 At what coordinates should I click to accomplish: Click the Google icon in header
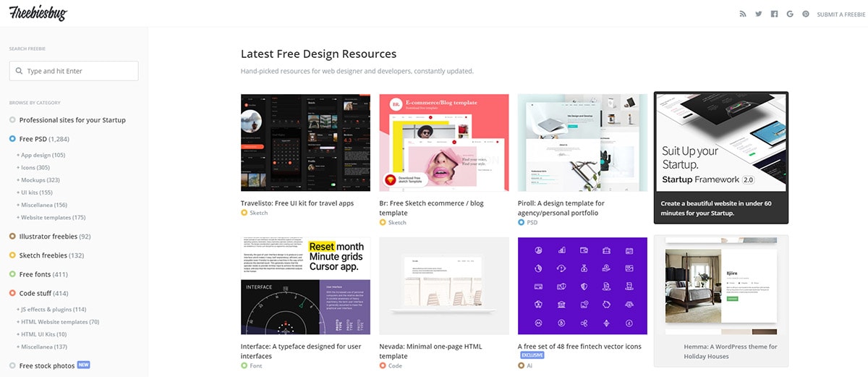pos(790,14)
